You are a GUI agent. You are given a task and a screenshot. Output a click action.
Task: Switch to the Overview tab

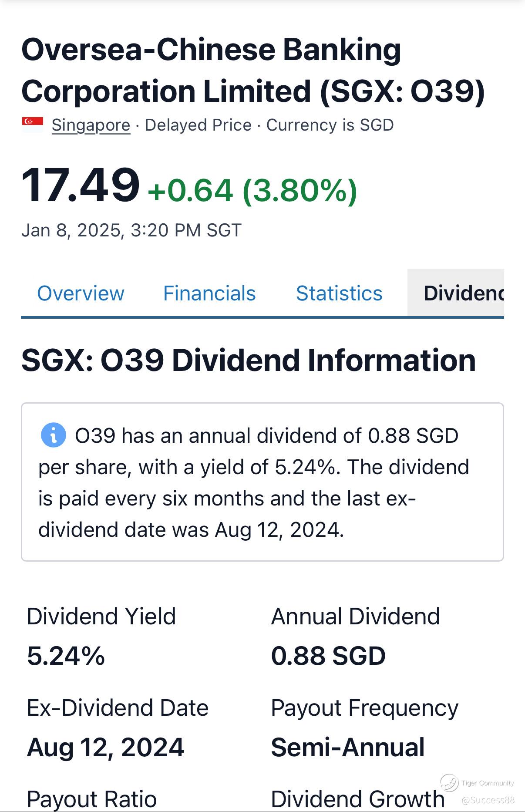click(x=81, y=293)
